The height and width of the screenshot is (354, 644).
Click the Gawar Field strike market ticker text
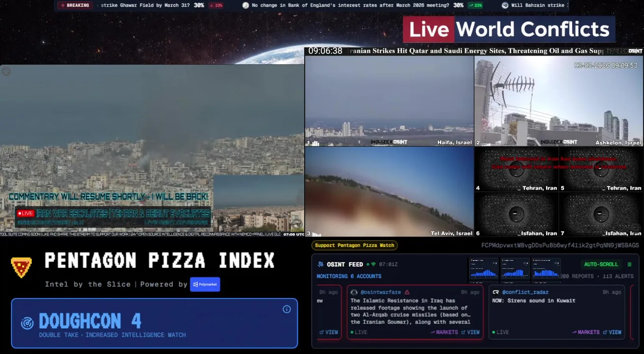pos(145,5)
